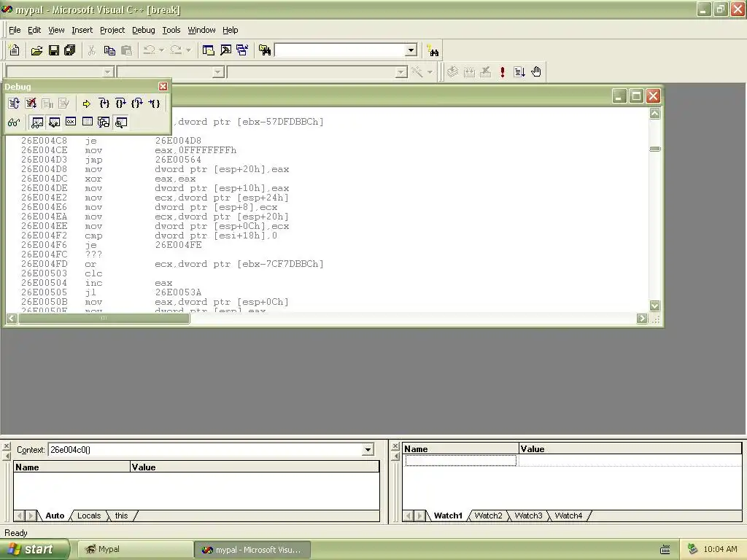Click the Visual C++ taskbar button

coord(252,550)
